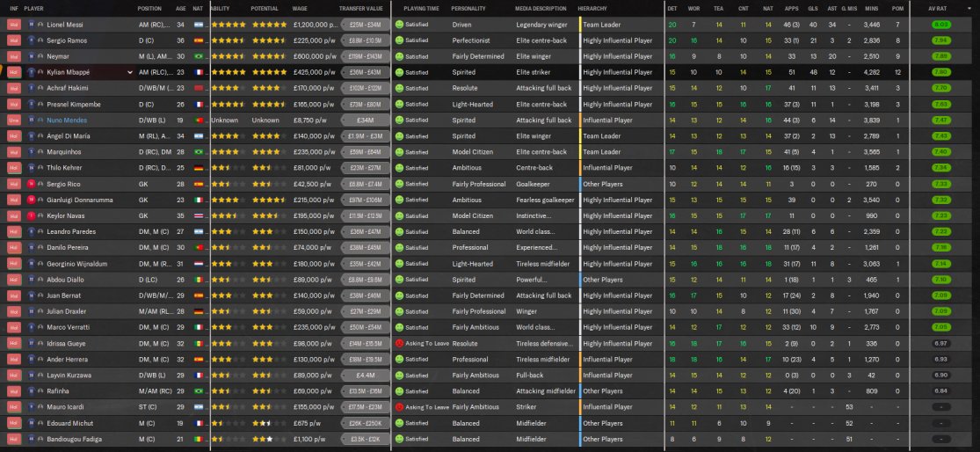980x452 pixels.
Task: Sort by the Potential column header
Action: coord(265,9)
